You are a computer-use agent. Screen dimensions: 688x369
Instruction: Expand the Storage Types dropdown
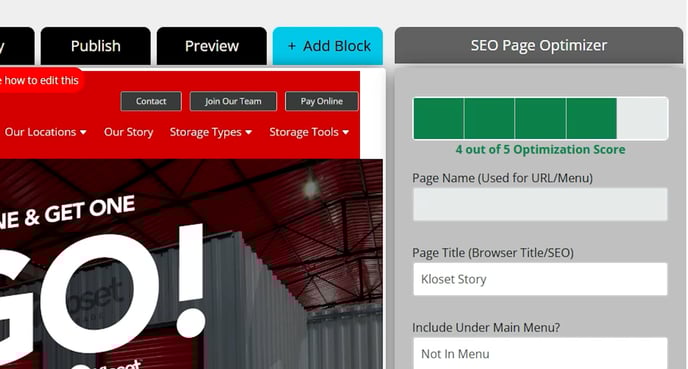[x=211, y=132]
